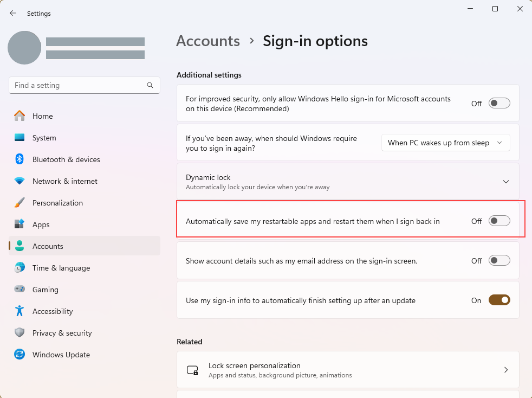This screenshot has height=398, width=532.
Task: Click the Network wifi icon
Action: 20,181
